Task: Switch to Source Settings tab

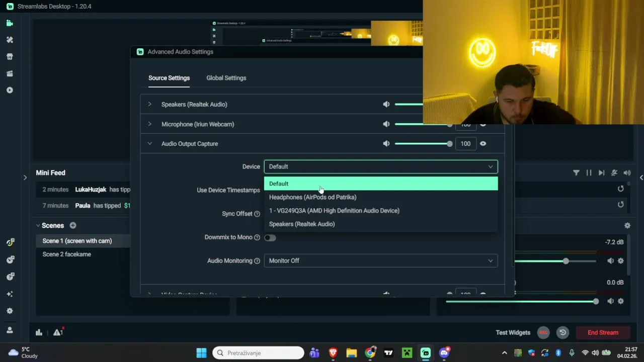Action: [x=169, y=78]
